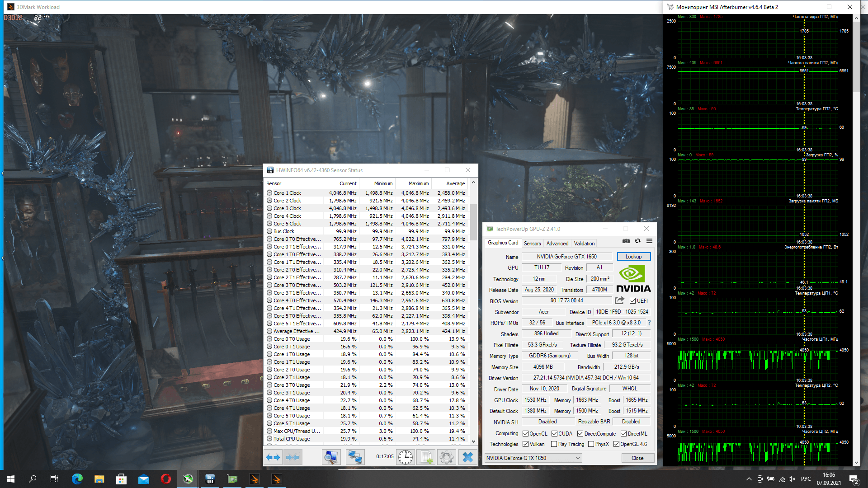Click HWiNFO blue X close sensors icon
Screen dimensions: 868x488
(467, 457)
